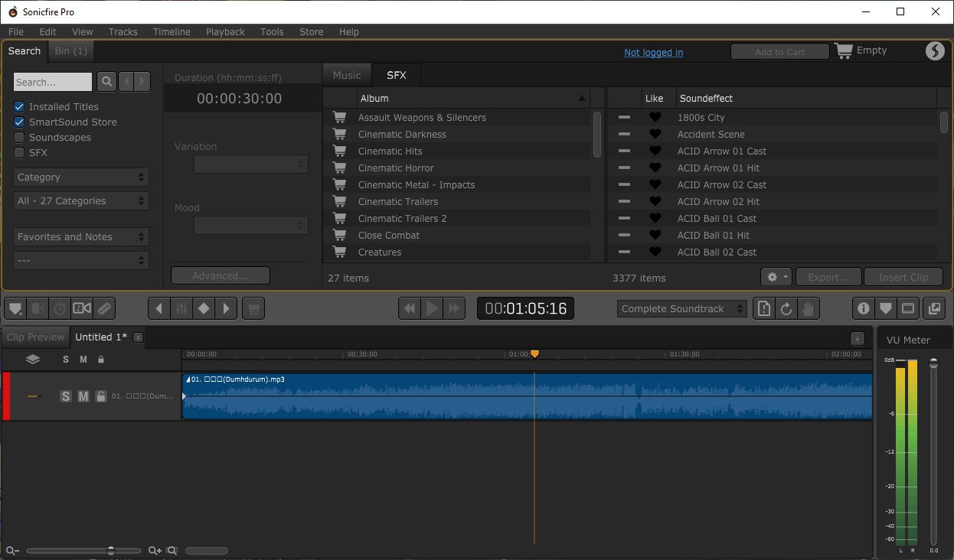Click the diamond keyframe marker icon
The height and width of the screenshot is (560, 954).
[x=204, y=308]
